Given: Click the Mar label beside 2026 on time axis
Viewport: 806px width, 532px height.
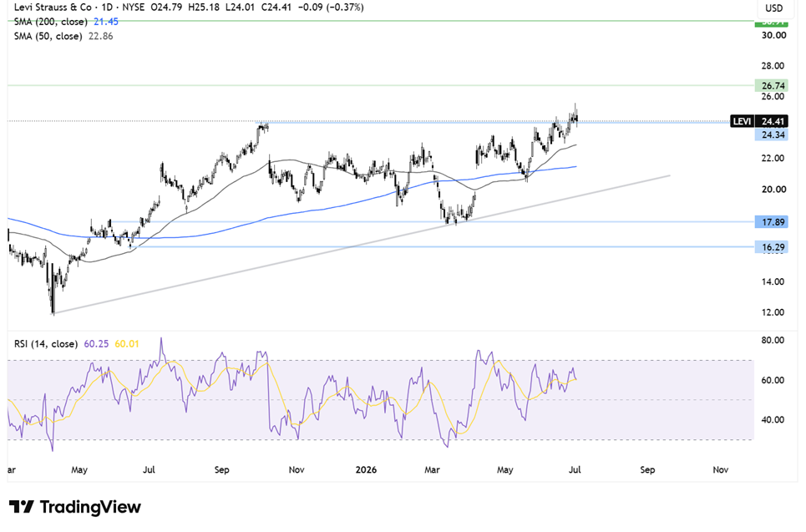Looking at the screenshot, I should click(432, 470).
